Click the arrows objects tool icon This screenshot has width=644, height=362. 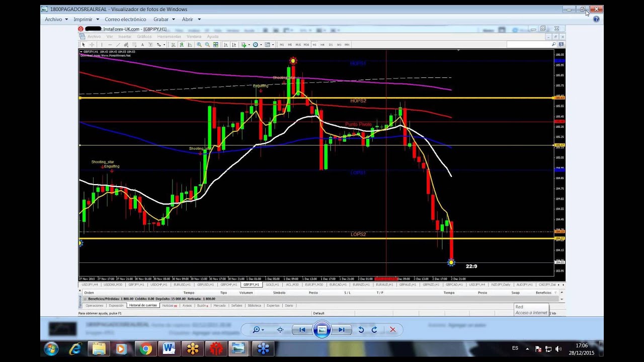158,45
